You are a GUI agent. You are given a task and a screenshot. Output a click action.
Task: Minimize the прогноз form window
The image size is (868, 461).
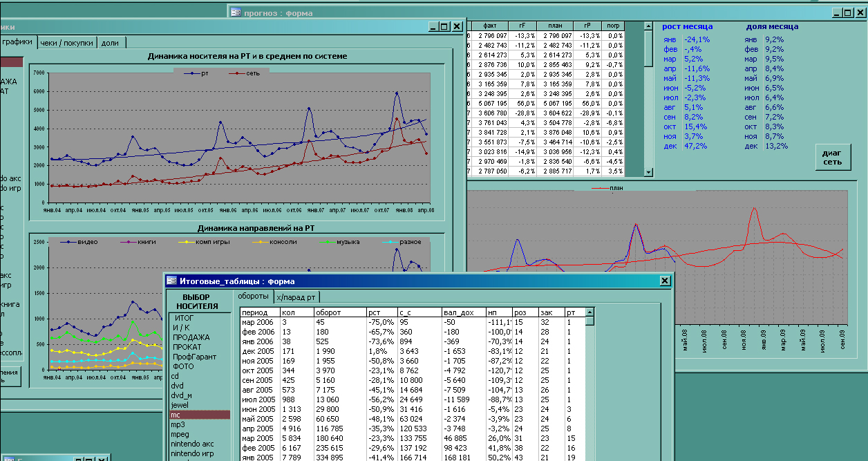pos(836,12)
